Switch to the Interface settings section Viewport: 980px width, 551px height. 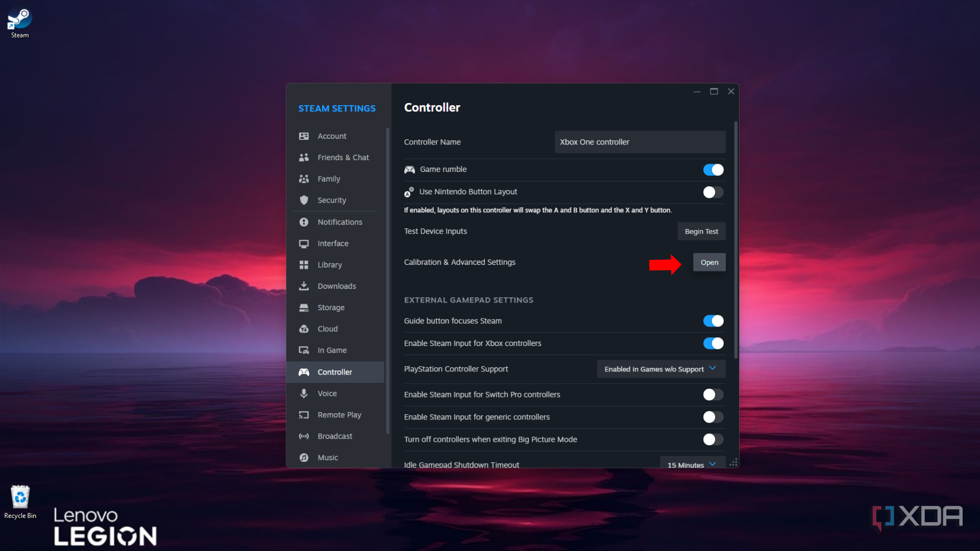[333, 243]
